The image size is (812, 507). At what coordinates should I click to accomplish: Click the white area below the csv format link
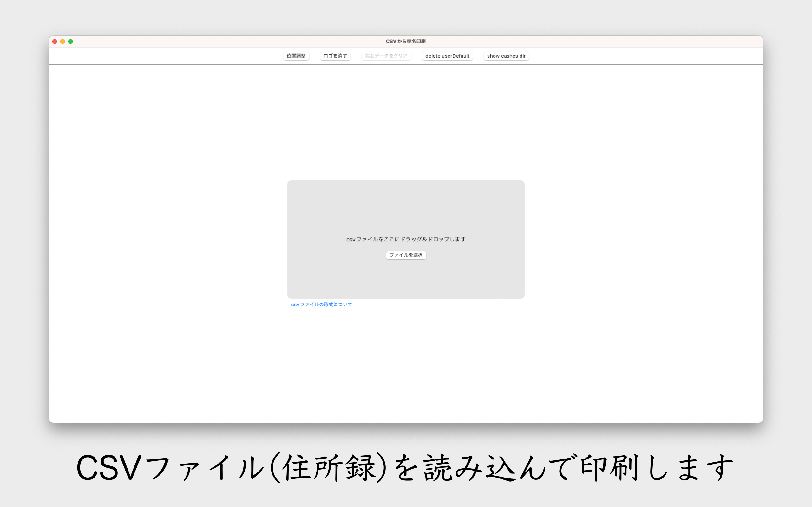(x=406, y=362)
